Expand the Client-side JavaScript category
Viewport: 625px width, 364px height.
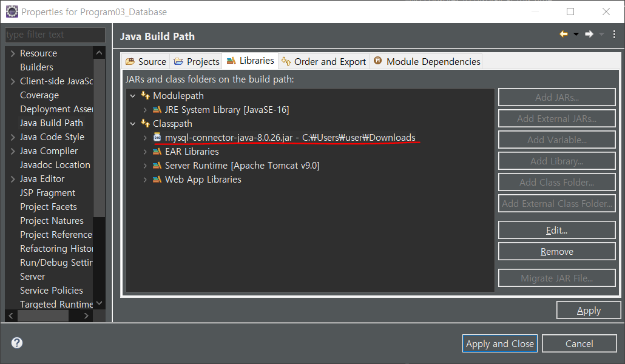13,81
